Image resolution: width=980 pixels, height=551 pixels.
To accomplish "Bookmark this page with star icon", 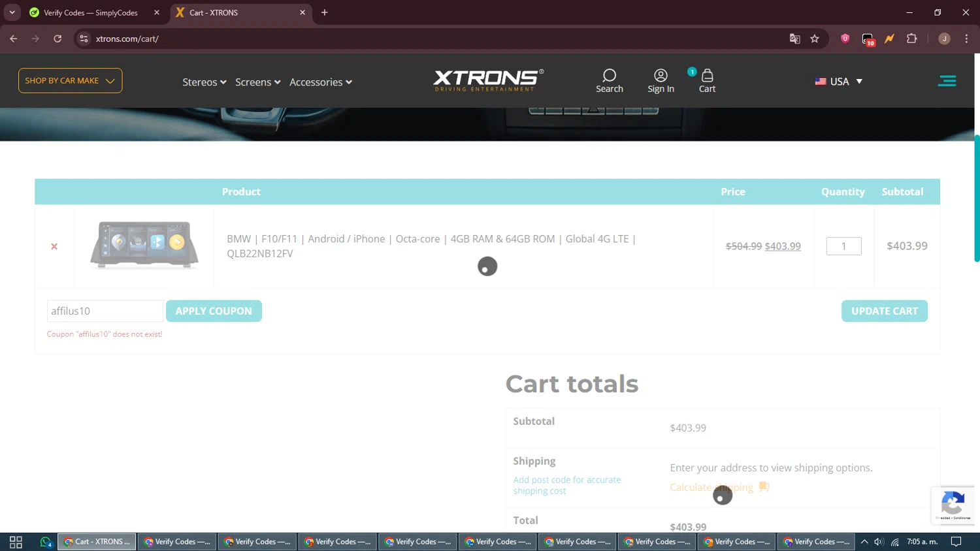I will pyautogui.click(x=815, y=39).
